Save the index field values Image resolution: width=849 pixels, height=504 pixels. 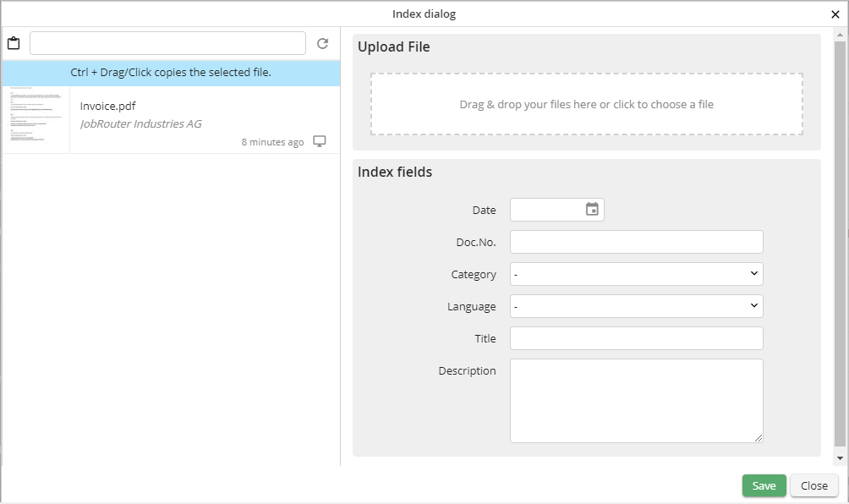[763, 485]
